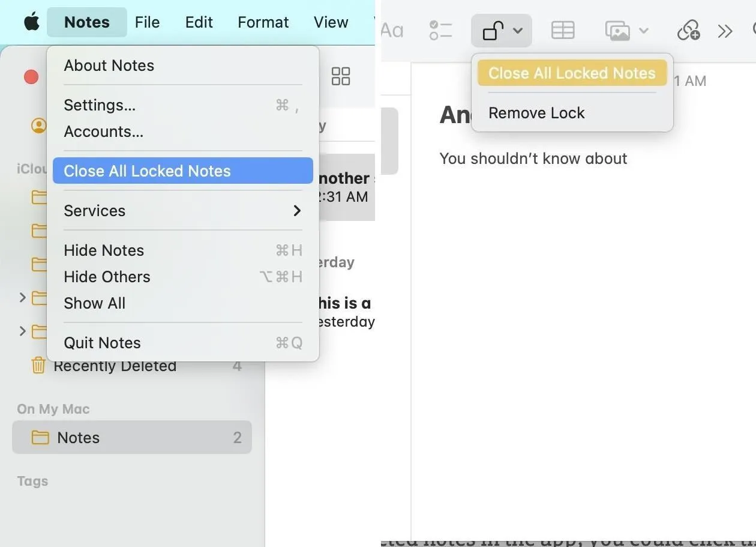The image size is (756, 547).
Task: Click the iCloud account avatar icon
Action: click(x=39, y=125)
